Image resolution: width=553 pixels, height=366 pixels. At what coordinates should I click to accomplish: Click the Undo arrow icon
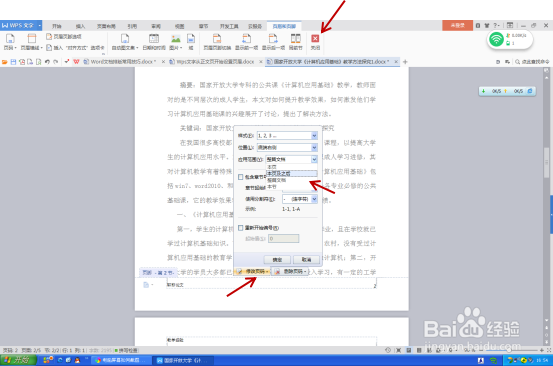tap(47, 62)
